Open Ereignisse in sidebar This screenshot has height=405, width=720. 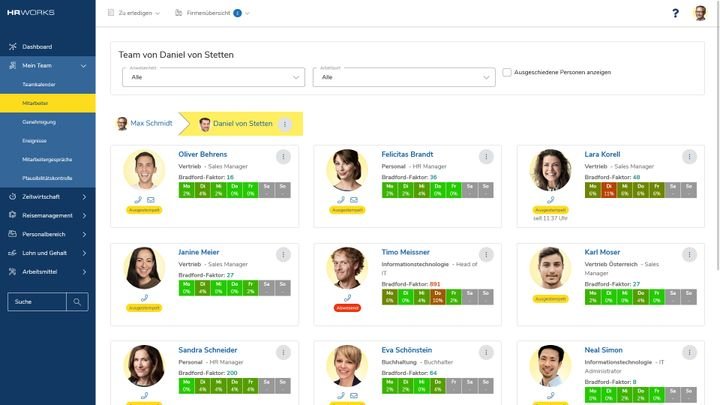[34, 141]
